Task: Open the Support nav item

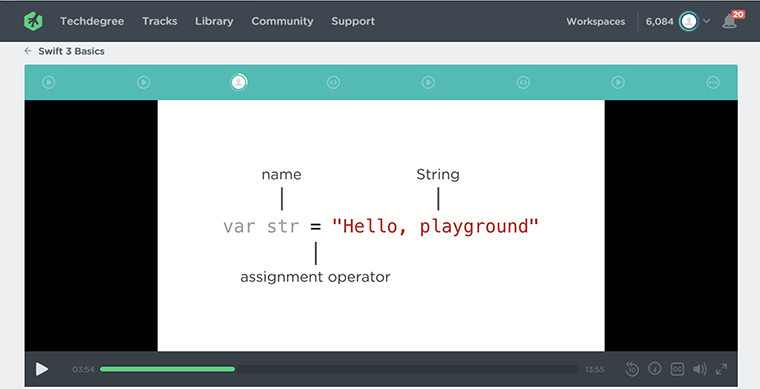Action: (353, 21)
